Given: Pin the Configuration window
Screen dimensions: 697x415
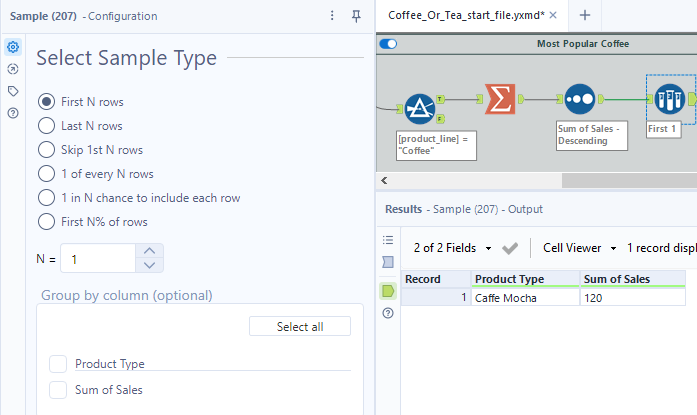Looking at the screenshot, I should click(x=356, y=16).
